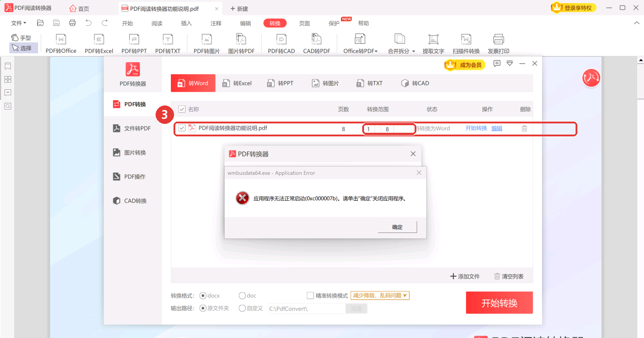Switch to the 注释 ribbon tab
Viewport: 644px width, 338px height.
[x=216, y=23]
